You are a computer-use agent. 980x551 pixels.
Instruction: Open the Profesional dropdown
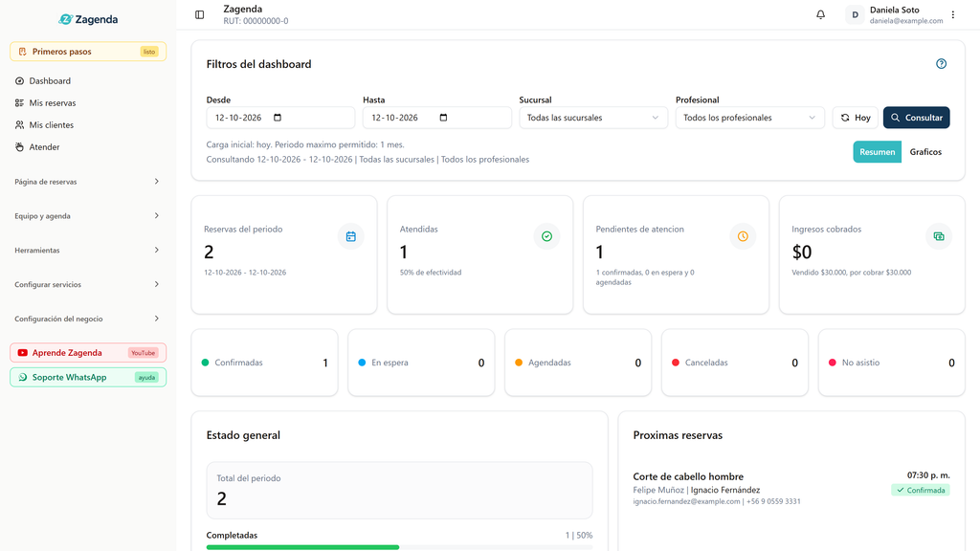coord(749,118)
